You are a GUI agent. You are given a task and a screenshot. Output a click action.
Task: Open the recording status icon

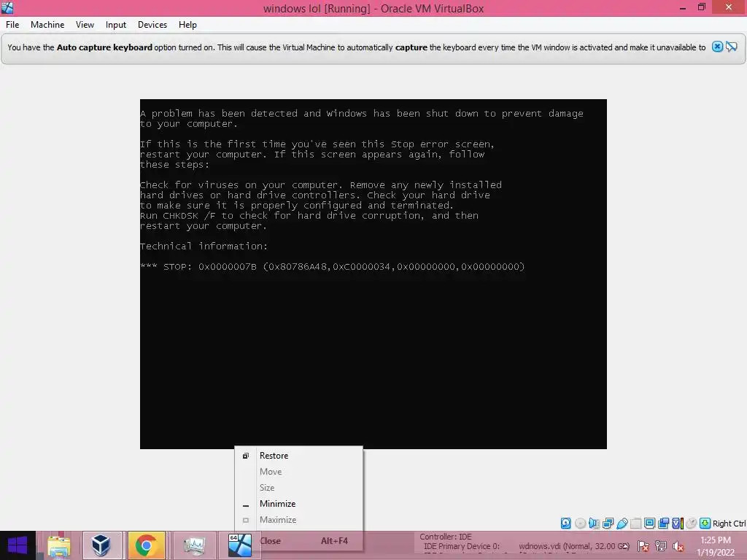(663, 524)
